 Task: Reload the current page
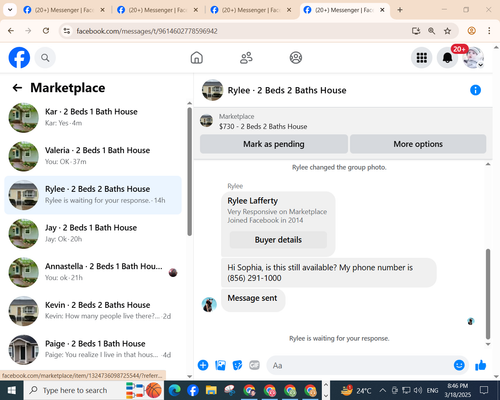coord(46,31)
